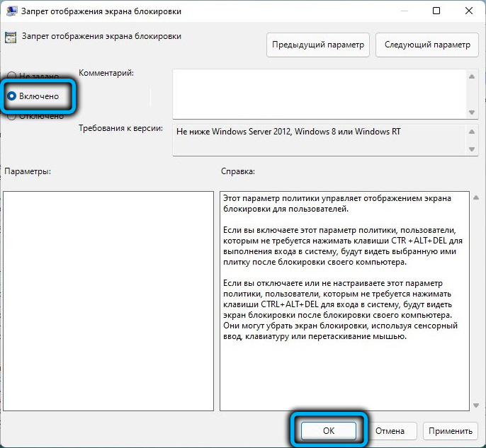Select the "Не задано" radio option
486x448 pixels.
coord(11,76)
